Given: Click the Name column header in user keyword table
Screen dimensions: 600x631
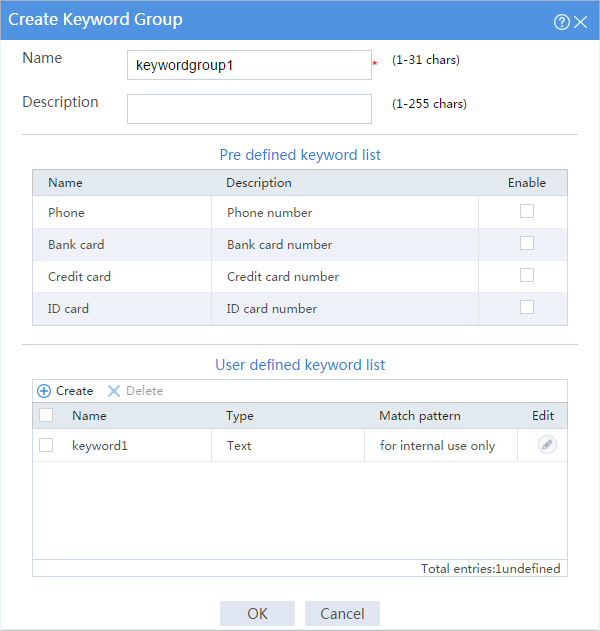Looking at the screenshot, I should tap(89, 416).
